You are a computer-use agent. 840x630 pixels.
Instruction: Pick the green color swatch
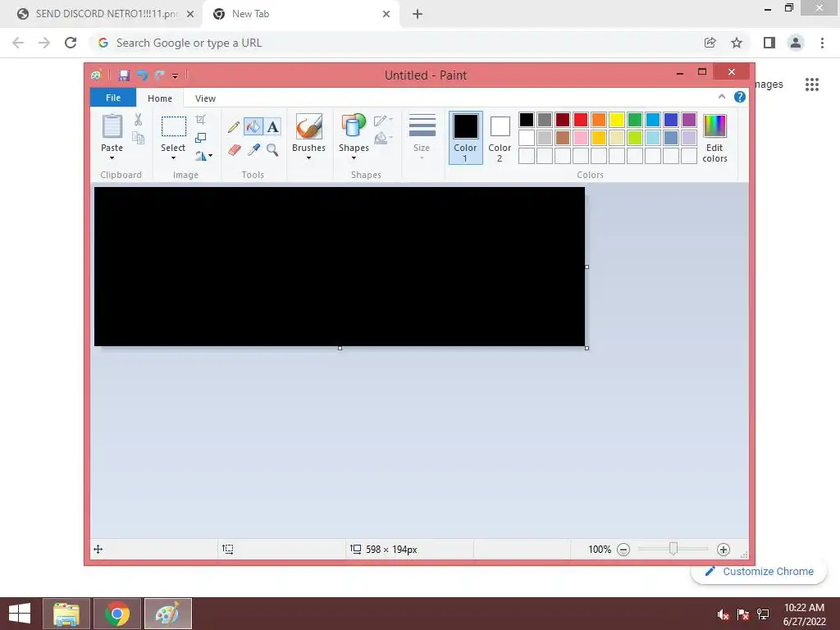[x=635, y=120]
